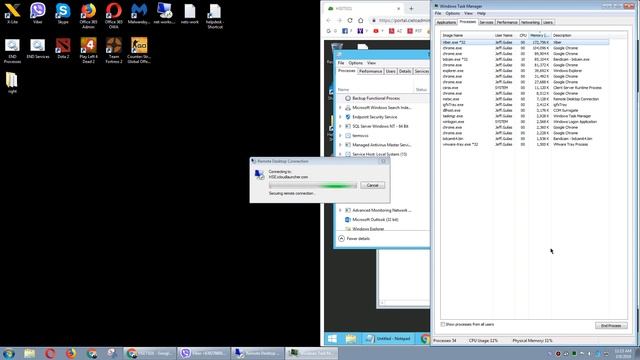Open Office 365 Admin Firefox shortcut
The image size is (640, 360).
88,16
